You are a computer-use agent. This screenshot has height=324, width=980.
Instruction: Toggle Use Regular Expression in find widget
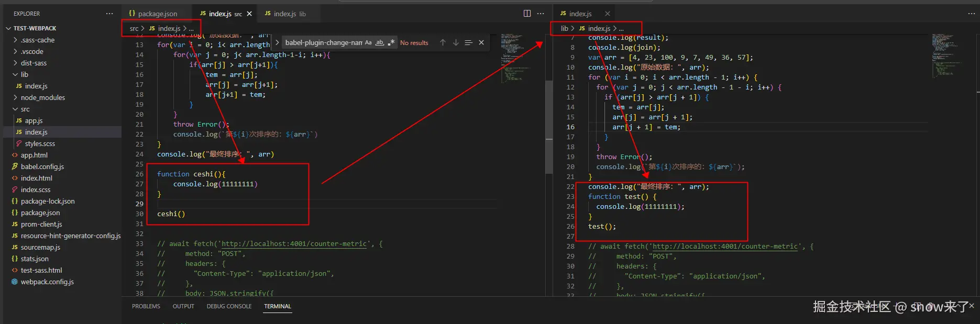point(391,42)
